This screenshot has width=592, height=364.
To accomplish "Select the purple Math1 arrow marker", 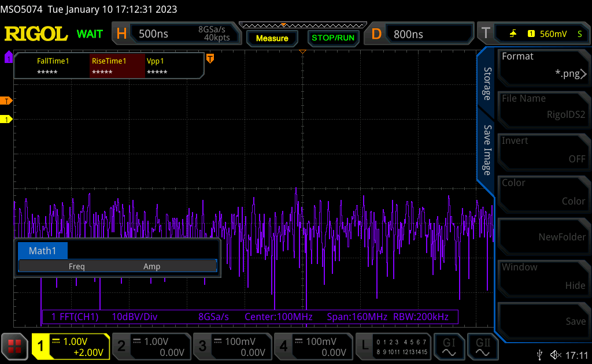I will [8, 57].
